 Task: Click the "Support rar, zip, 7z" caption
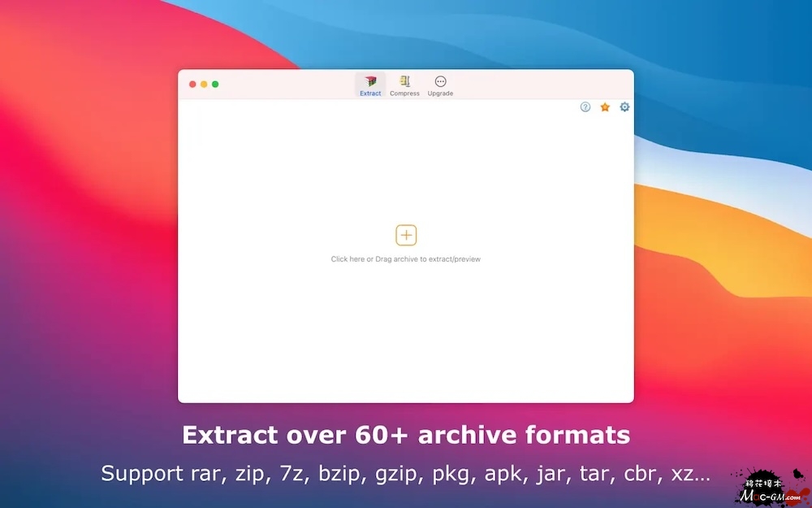405,474
